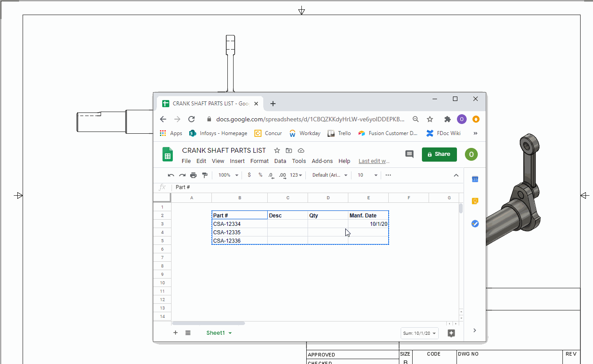
Task: Select the paint format tool
Action: click(205, 175)
